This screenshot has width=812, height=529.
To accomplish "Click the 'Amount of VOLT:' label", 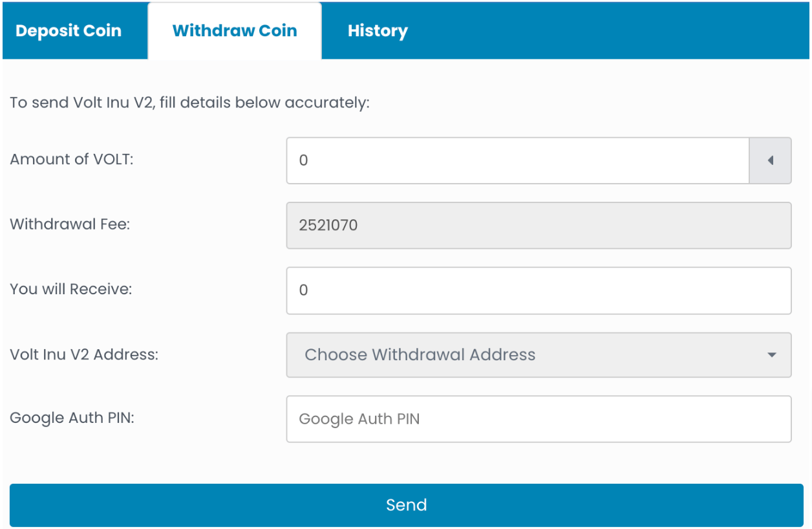I will pos(72,159).
